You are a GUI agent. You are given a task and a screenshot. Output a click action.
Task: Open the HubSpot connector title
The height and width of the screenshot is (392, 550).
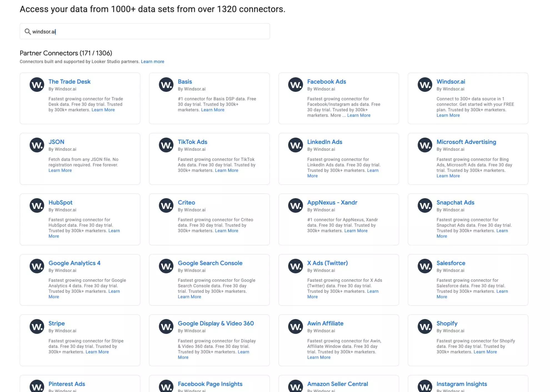tap(60, 203)
